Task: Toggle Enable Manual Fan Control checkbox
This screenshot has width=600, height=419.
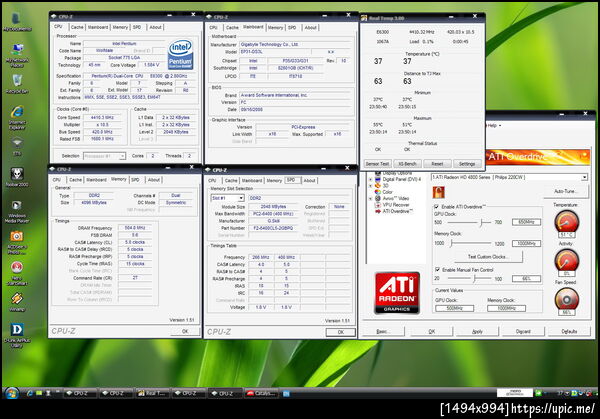Action: pyautogui.click(x=437, y=269)
